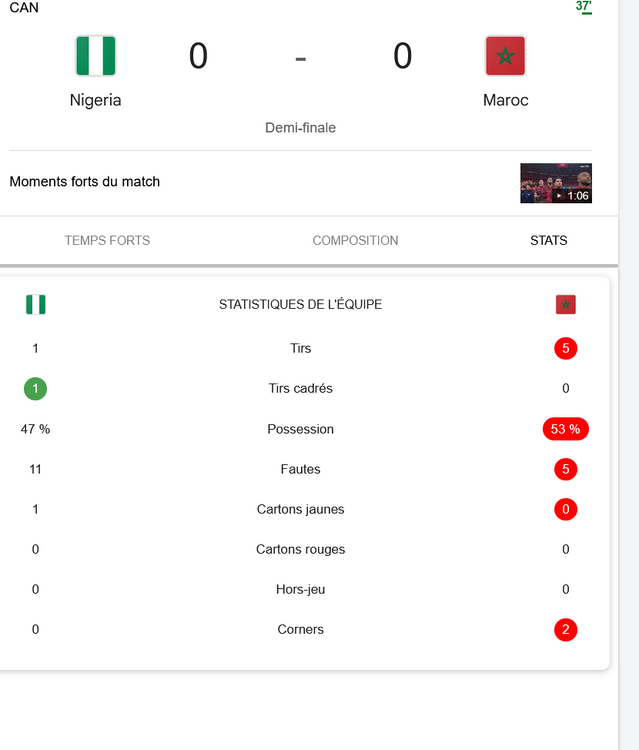639x750 pixels.
Task: Play the match highlights video thumbnail
Action: (x=556, y=183)
